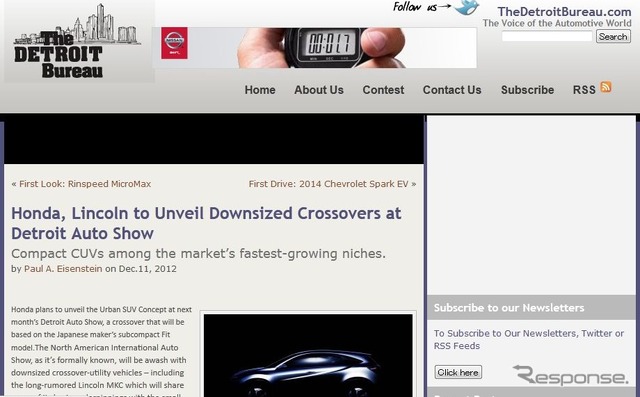Open the stopwatch banner advertisement
Viewport: 640px width, 397px height.
coord(314,47)
